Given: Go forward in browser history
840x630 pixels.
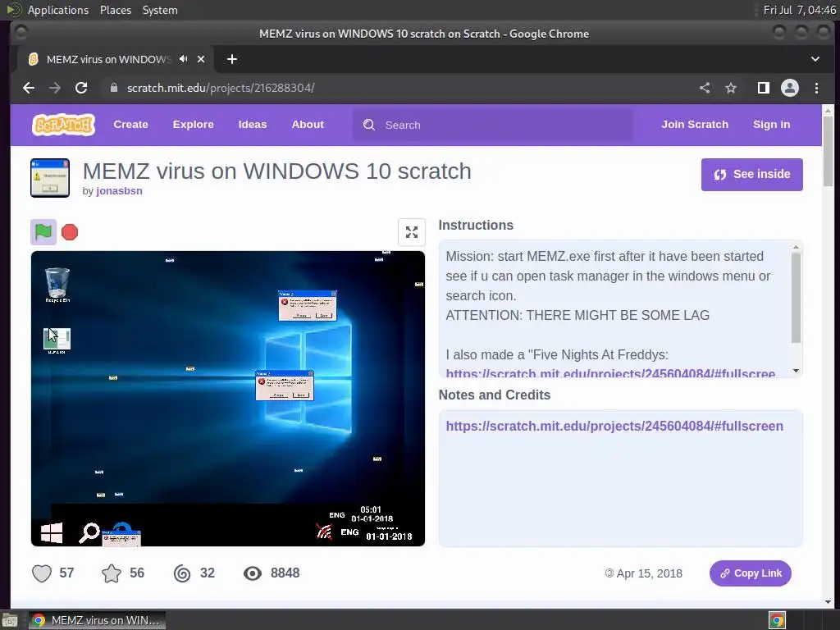Looking at the screenshot, I should click(x=55, y=88).
